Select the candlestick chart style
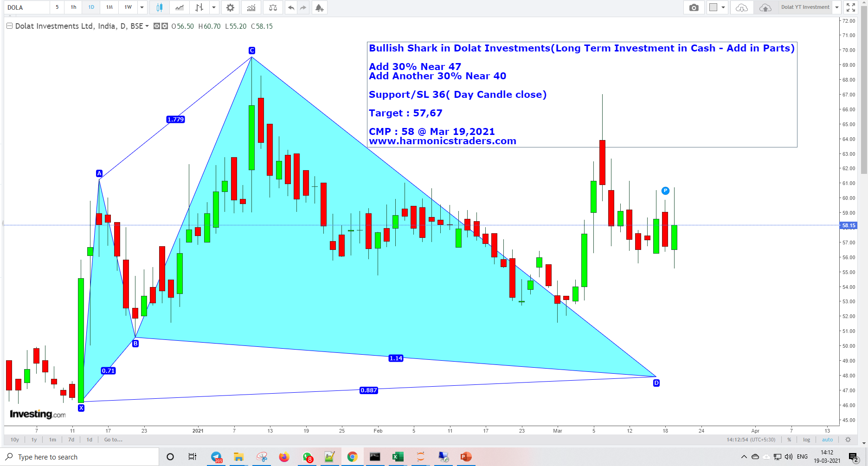 tap(159, 7)
